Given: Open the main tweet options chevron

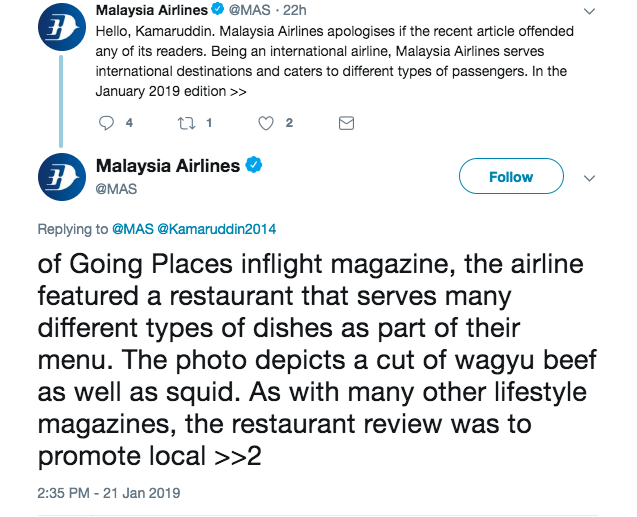Looking at the screenshot, I should 589,178.
